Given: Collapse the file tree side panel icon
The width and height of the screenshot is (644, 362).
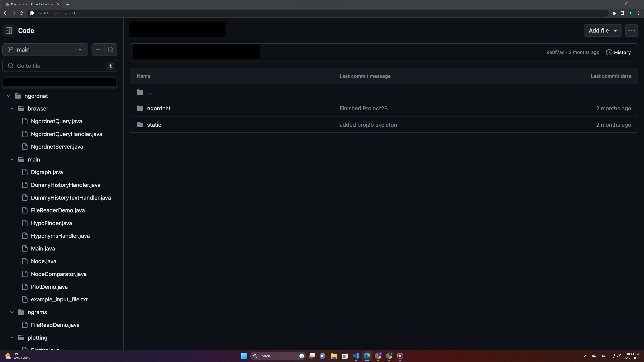Looking at the screenshot, I should coord(9,31).
